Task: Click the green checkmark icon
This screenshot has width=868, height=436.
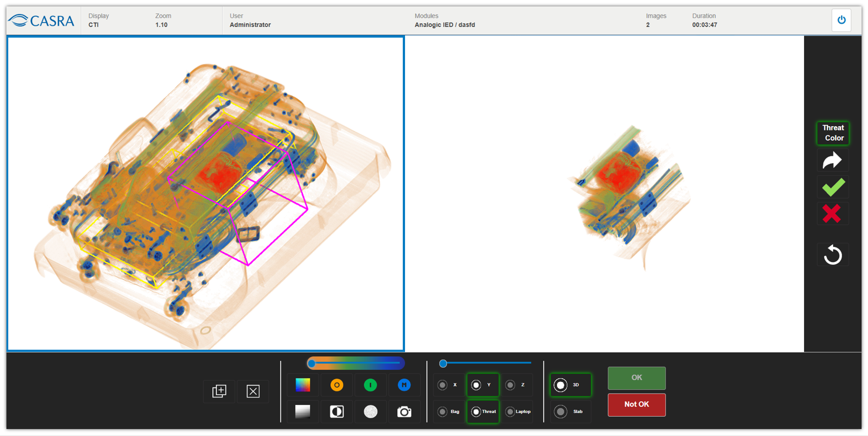Action: coord(833,187)
